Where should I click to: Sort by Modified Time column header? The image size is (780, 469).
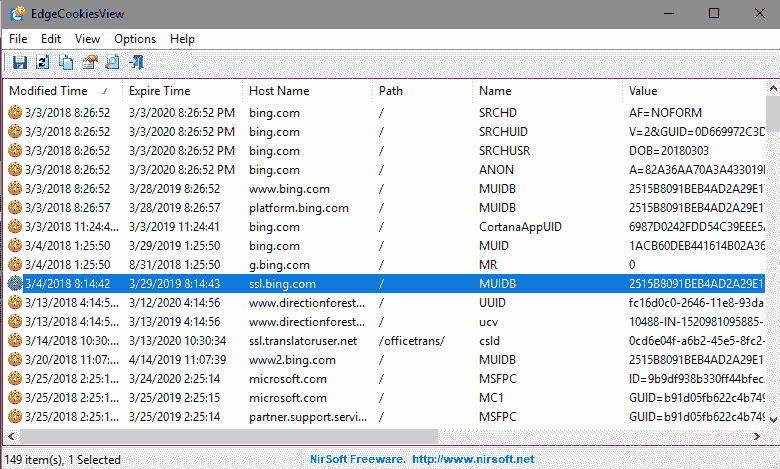(x=63, y=91)
